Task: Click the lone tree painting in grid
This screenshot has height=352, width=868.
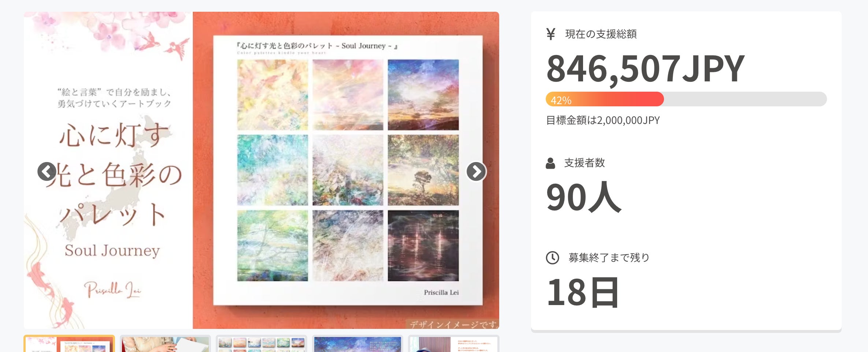Action: 423,170
